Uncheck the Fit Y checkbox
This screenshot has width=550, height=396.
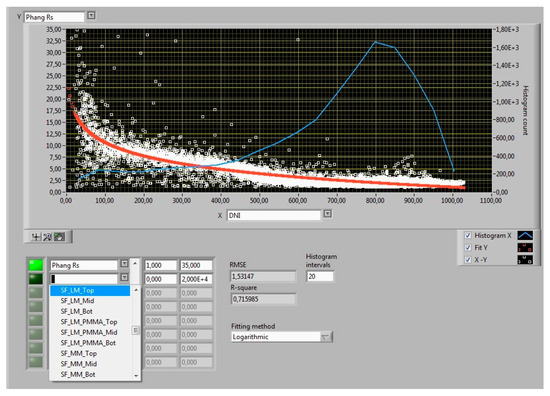[x=468, y=248]
